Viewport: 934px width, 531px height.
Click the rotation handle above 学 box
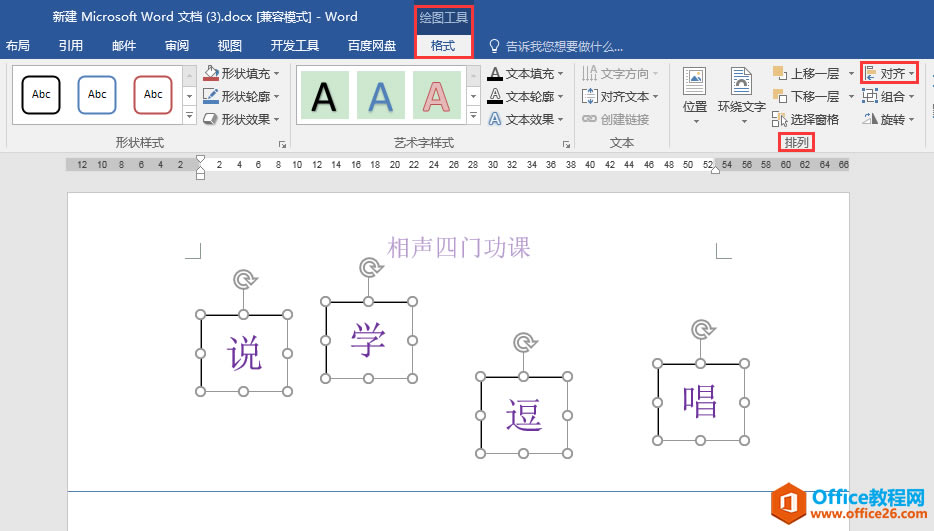(371, 268)
